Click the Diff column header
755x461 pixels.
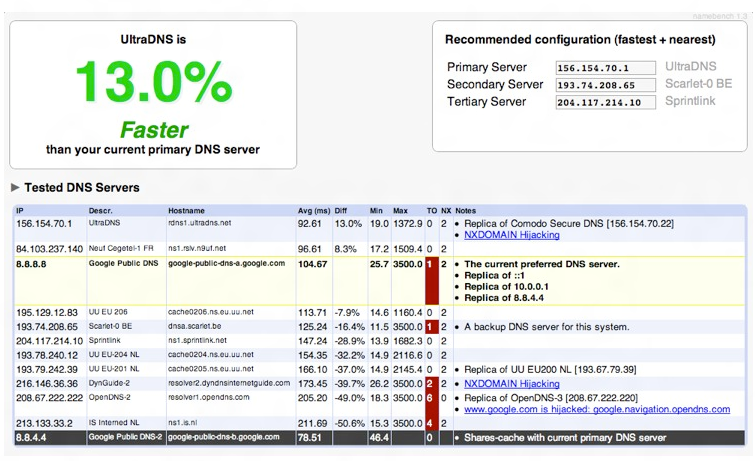click(x=341, y=211)
